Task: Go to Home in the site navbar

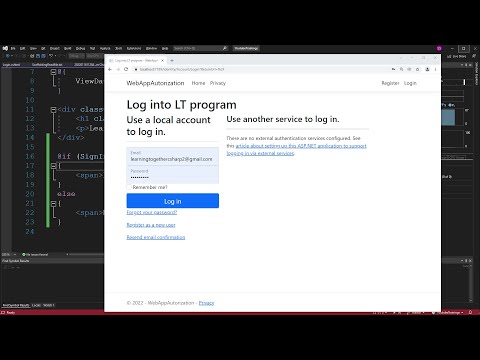Action: tap(198, 83)
